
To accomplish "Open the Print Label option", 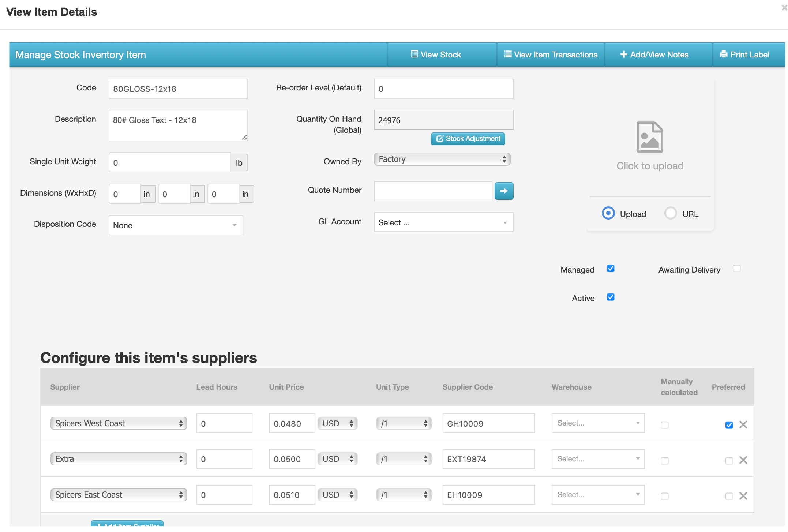I will point(745,55).
